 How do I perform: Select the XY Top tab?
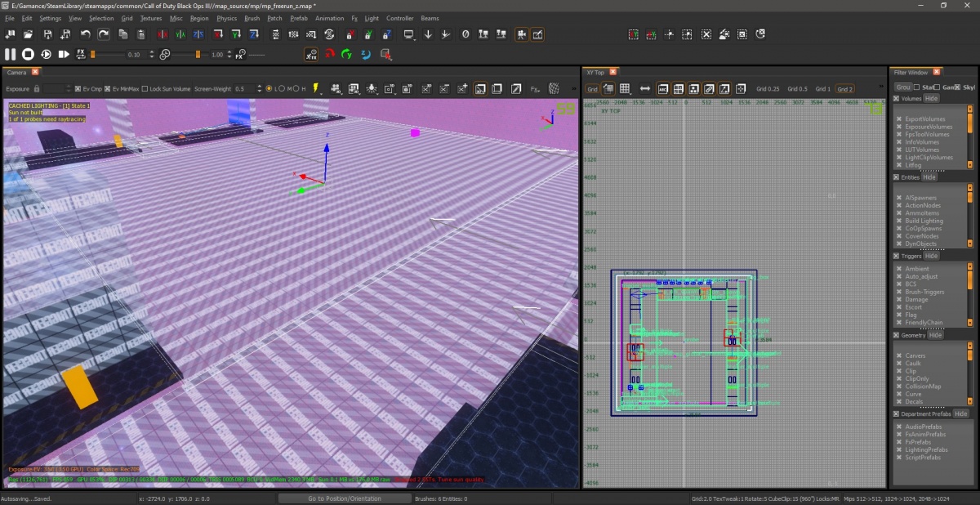click(x=595, y=72)
